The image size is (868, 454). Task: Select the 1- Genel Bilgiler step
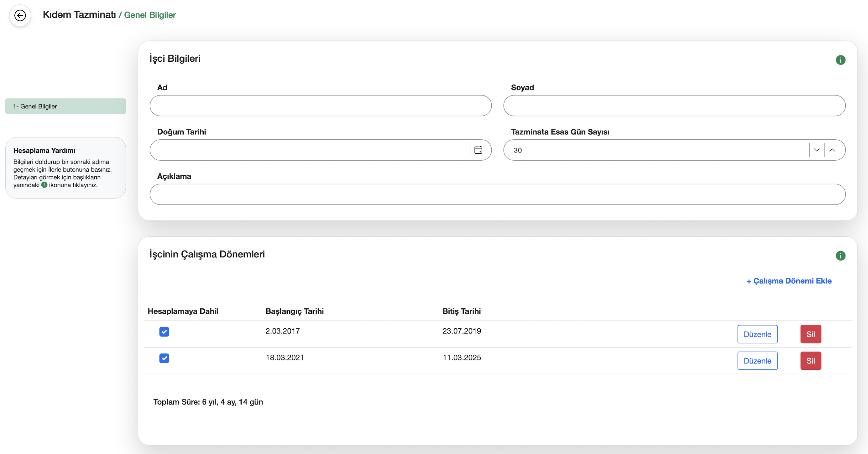tap(65, 106)
